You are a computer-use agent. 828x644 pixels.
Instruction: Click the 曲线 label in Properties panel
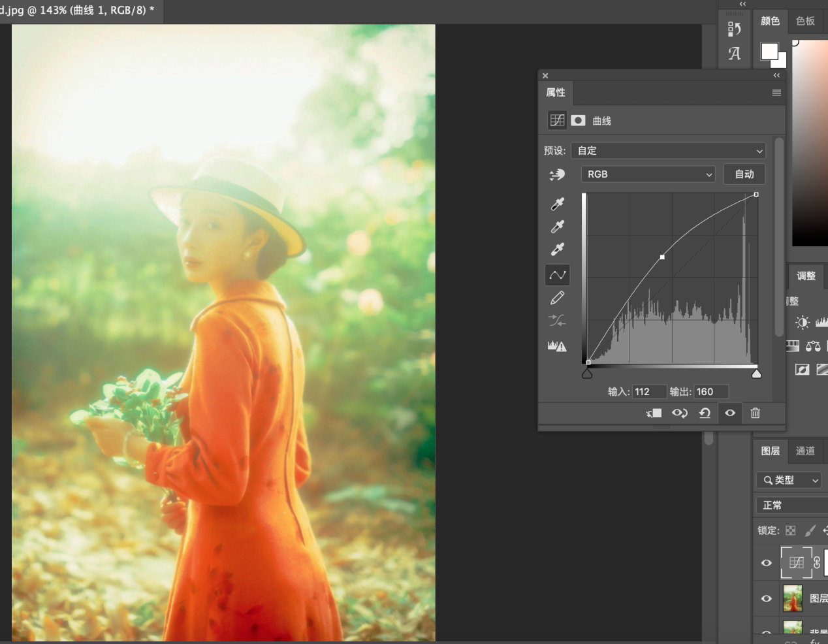601,121
